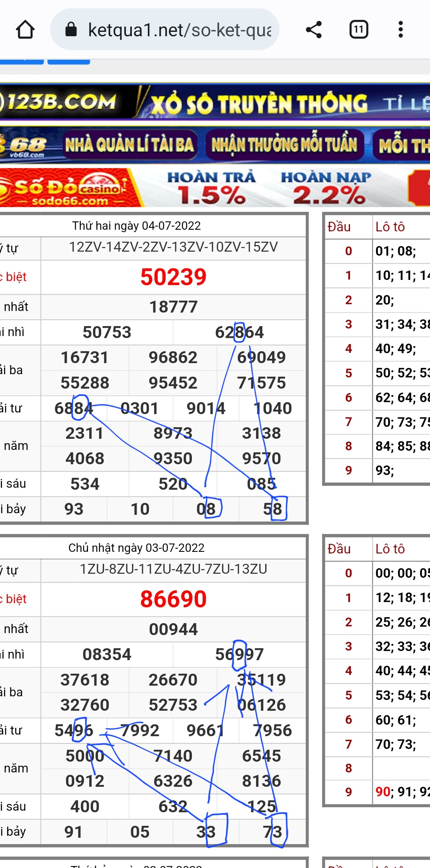Select fourth prize number 7956
Screen dimensions: 430x868
tap(273, 731)
